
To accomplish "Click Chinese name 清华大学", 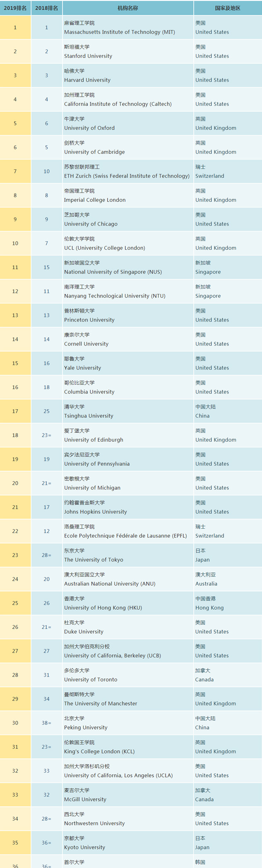I will pos(74,407).
